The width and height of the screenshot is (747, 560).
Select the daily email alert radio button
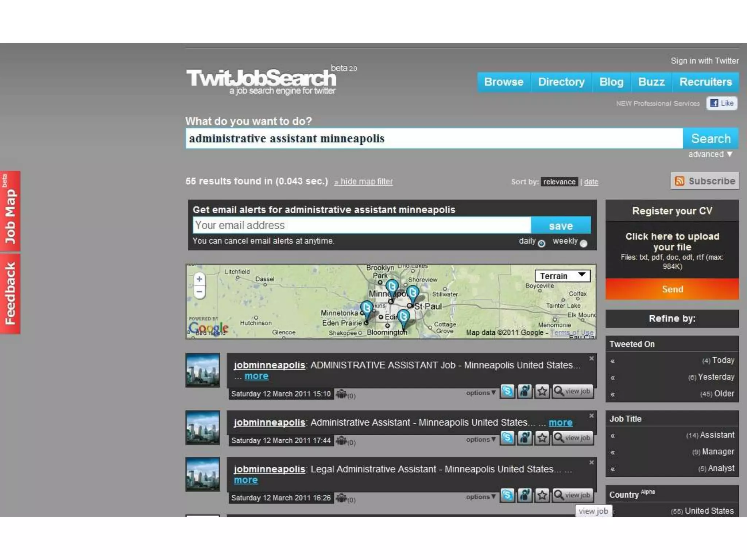(542, 244)
